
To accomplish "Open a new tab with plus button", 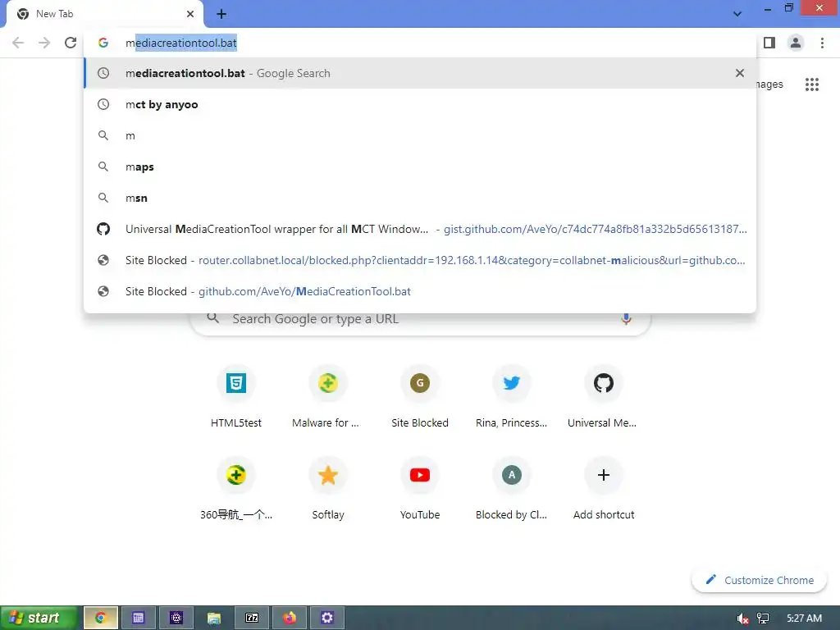I will 221,14.
